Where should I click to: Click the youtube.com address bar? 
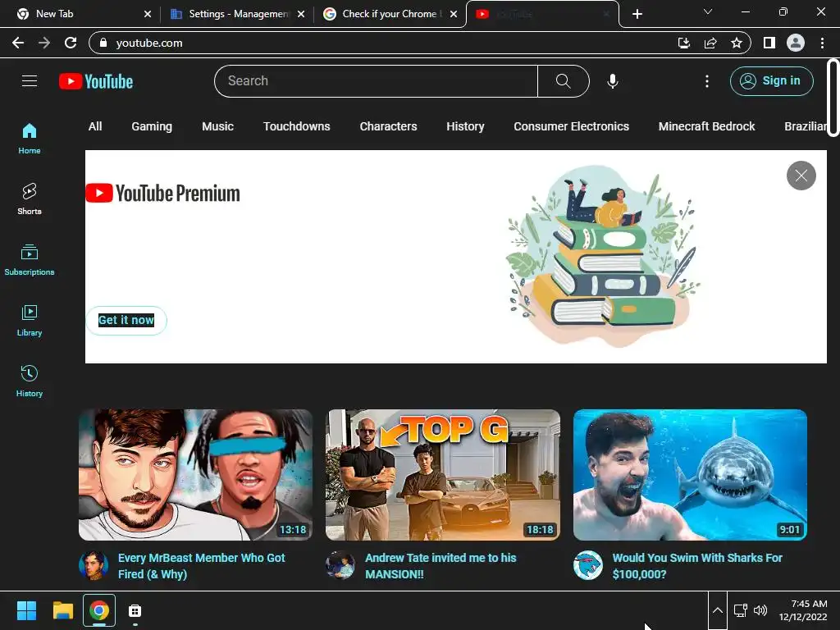375,43
